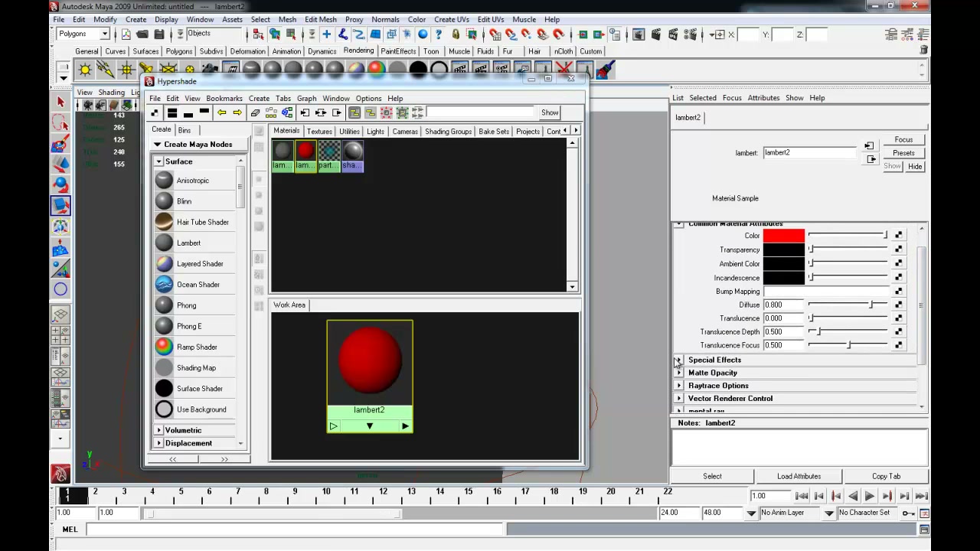Switch to Shading Groups tab

448,132
